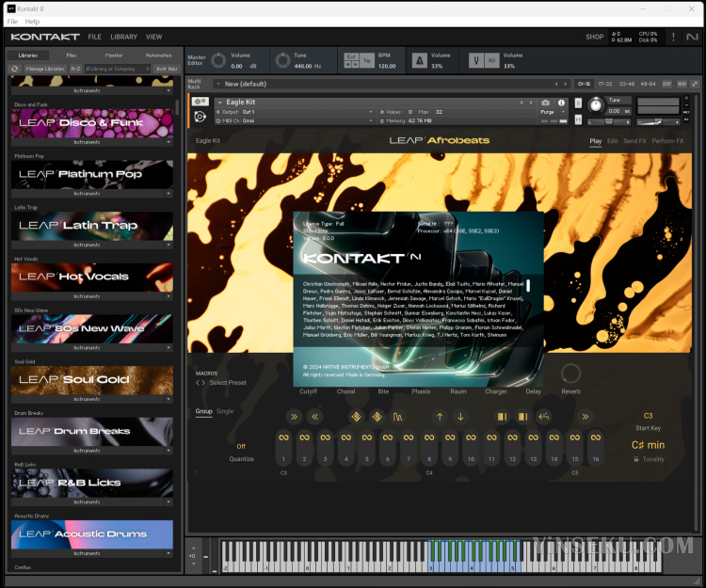Open the LIBRARY menu
The width and height of the screenshot is (706, 588).
point(123,37)
